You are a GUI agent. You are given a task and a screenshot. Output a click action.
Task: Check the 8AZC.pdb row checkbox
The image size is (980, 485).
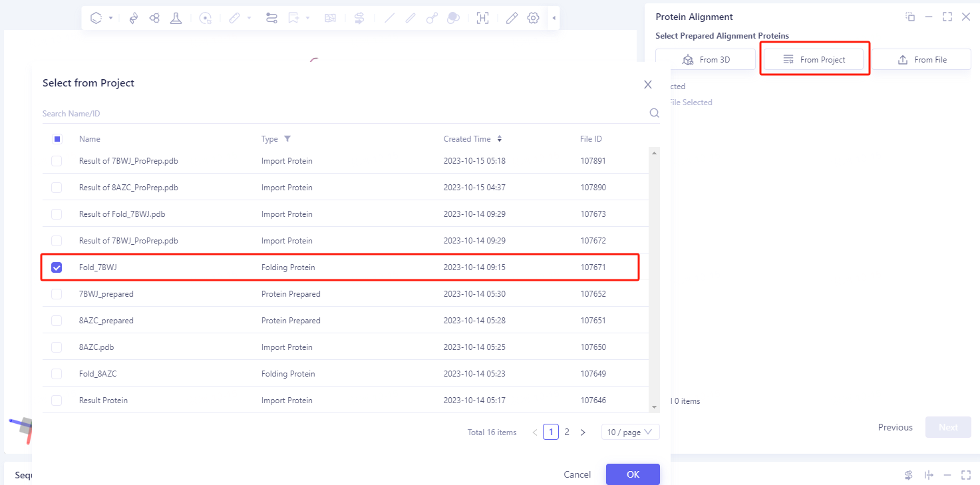(x=57, y=347)
